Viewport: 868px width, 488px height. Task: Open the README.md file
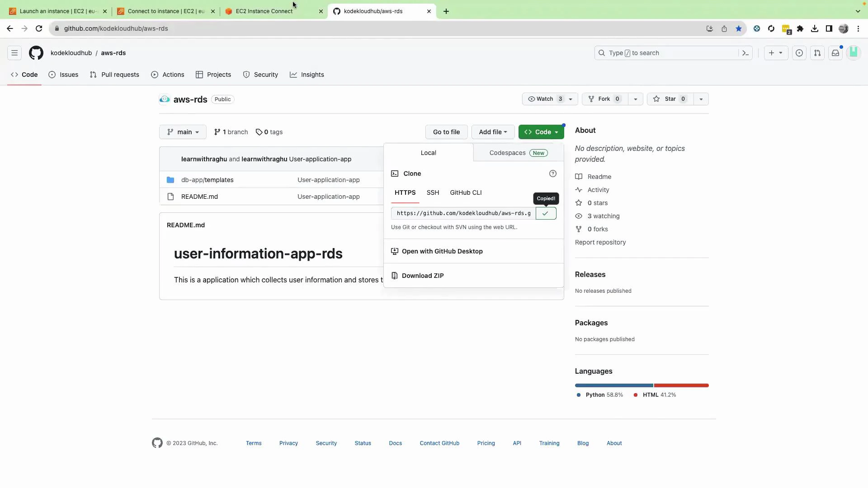199,197
